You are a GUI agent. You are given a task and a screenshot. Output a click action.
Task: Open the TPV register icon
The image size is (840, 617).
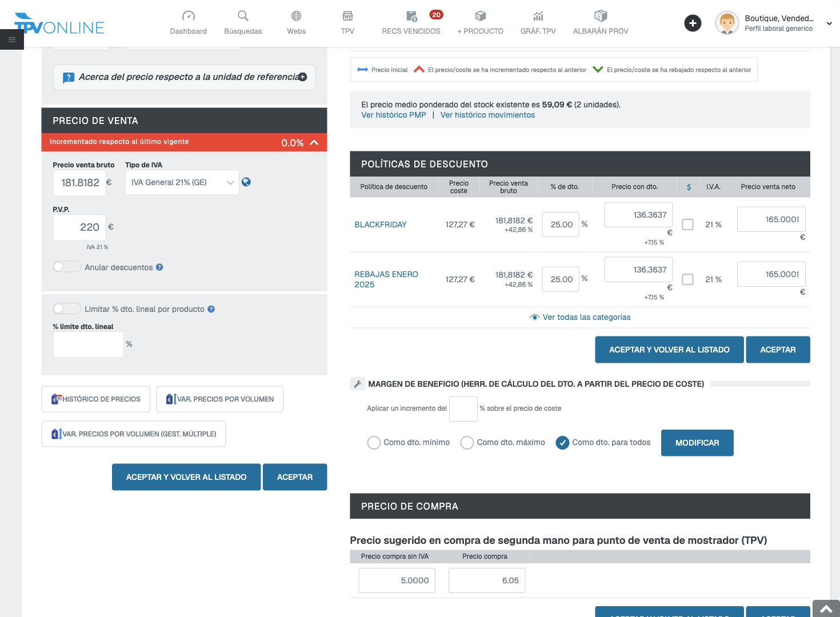pos(347,16)
